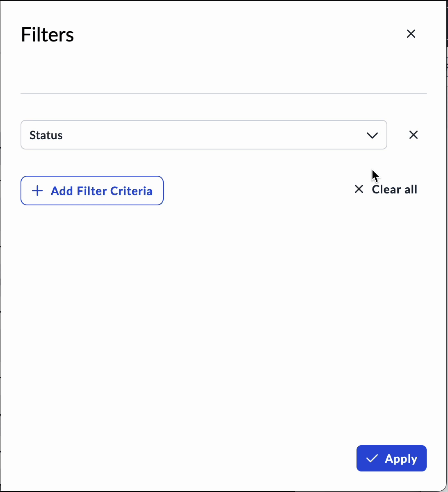This screenshot has width=448, height=492.
Task: Select the Clear all text label
Action: 394,189
